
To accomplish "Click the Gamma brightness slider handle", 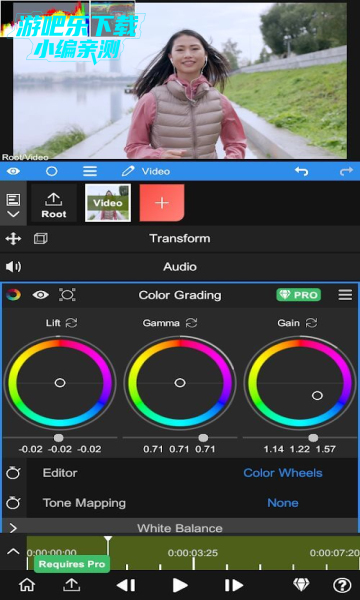I will click(x=203, y=438).
